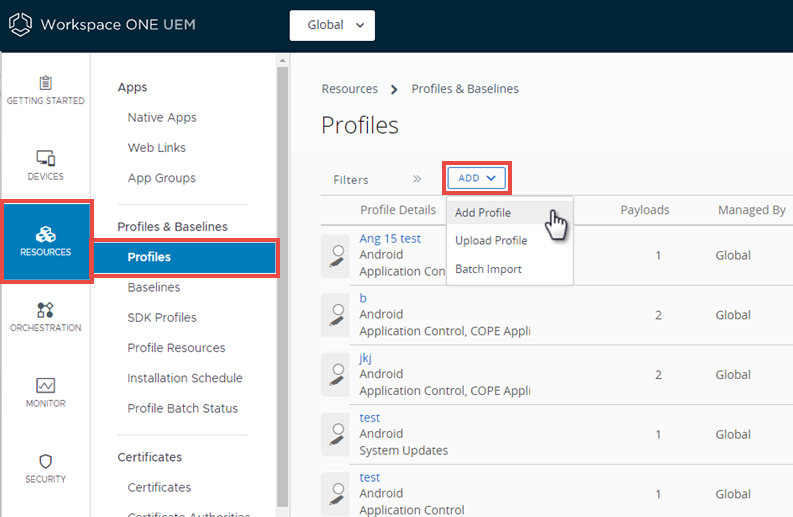Click the Resources breadcrumb link

[349, 89]
